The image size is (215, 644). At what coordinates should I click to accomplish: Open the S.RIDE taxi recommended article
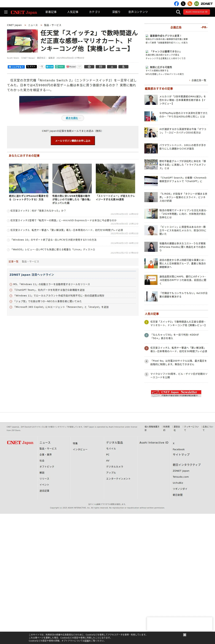tap(183, 197)
